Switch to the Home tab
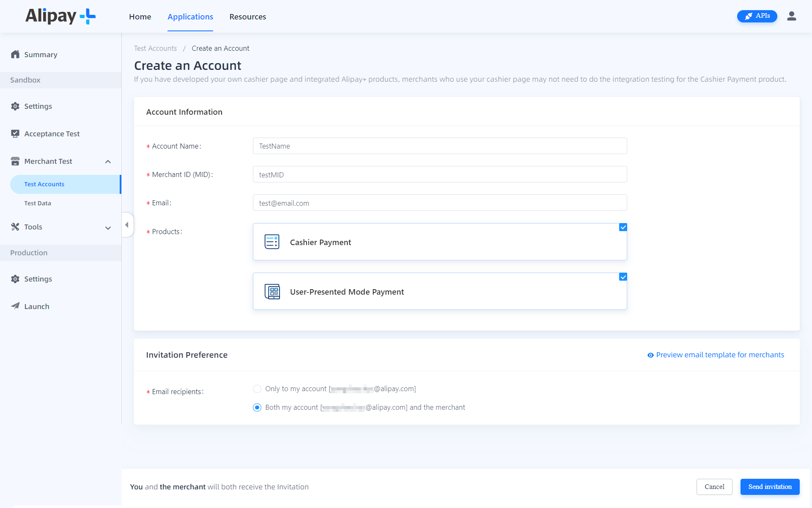812x508 pixels. pos(140,17)
